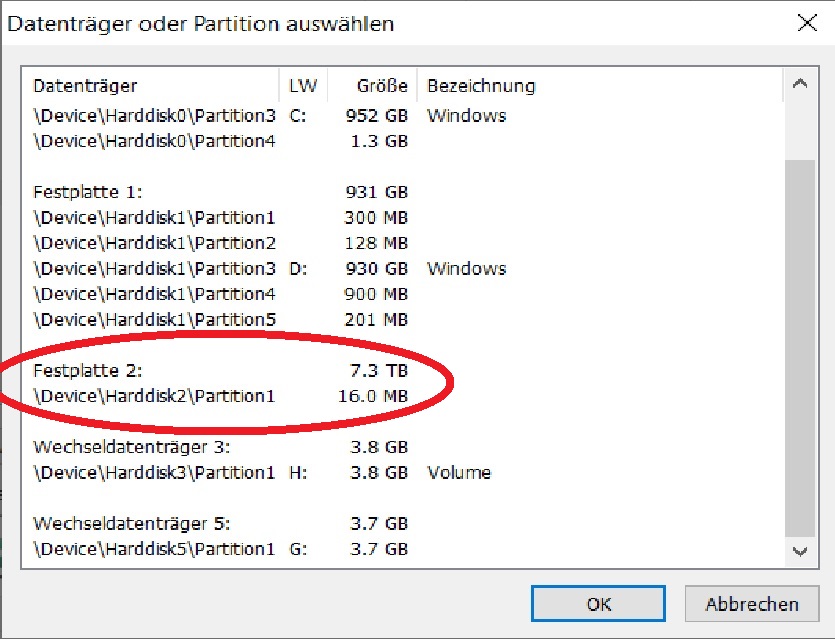Select Harddisk1 Partition1 300 MB row
Viewport: 835px width, 640px height.
[x=403, y=217]
